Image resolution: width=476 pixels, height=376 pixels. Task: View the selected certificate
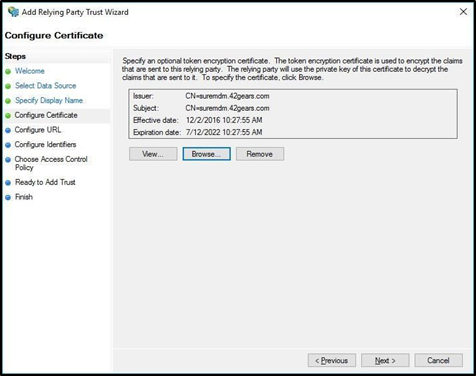click(153, 154)
